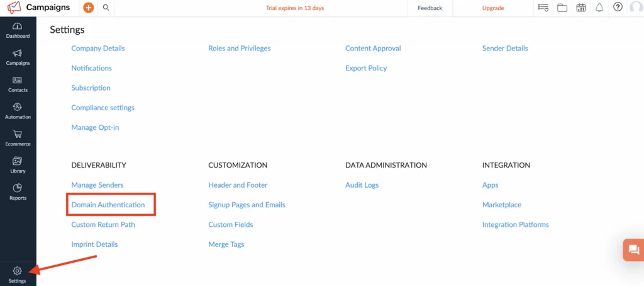The image size is (644, 286).
Task: Open the chat bubble widget
Action: [x=633, y=250]
